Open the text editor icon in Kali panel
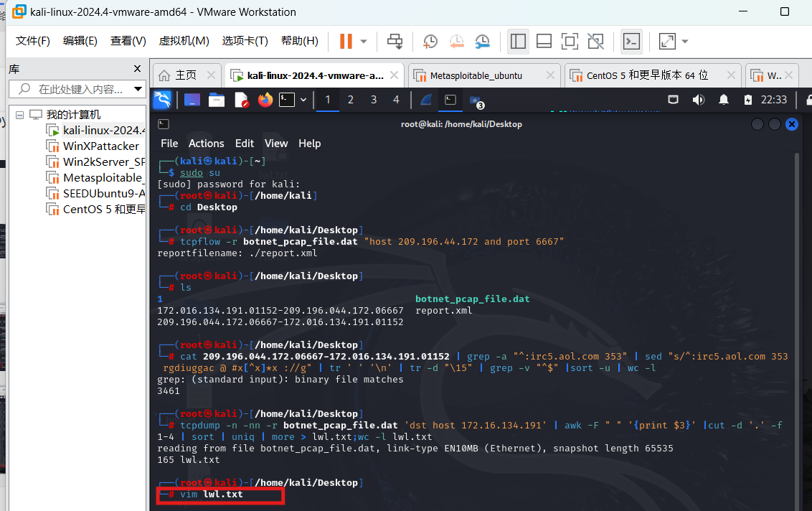The width and height of the screenshot is (812, 511). (241, 100)
